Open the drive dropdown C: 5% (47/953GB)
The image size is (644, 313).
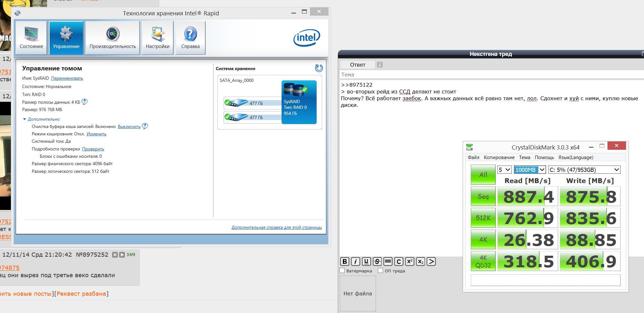tap(584, 170)
